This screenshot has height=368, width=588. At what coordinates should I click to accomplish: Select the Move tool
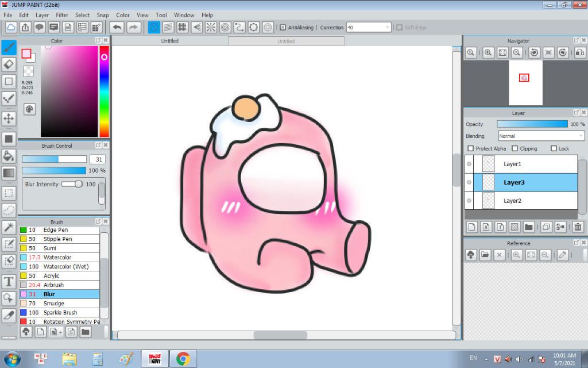coord(9,118)
